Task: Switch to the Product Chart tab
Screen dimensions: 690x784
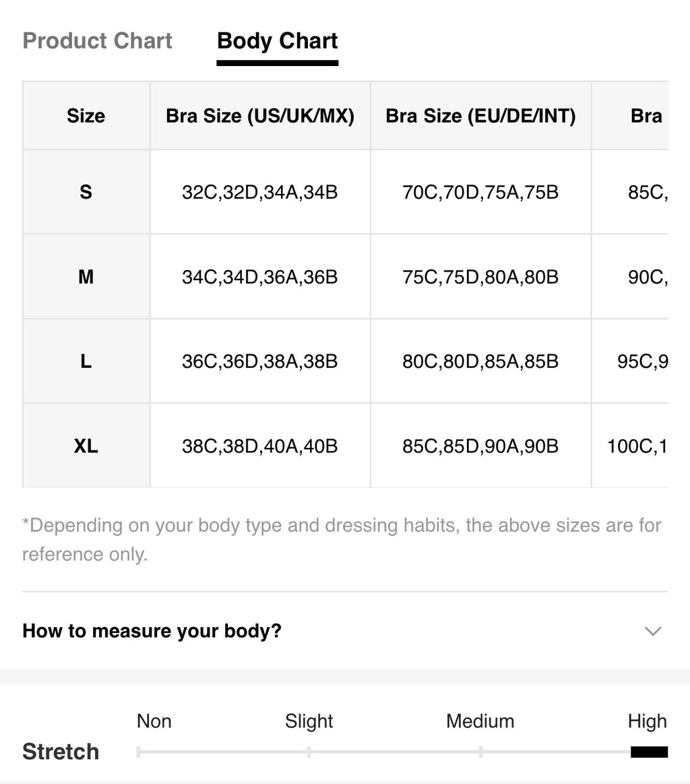Action: [98, 40]
